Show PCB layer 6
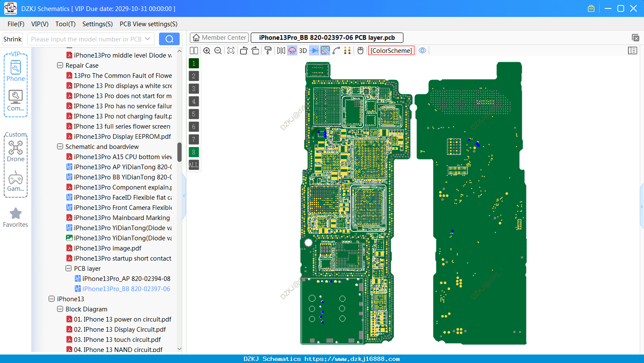The width and height of the screenshot is (644, 363). coord(194,127)
